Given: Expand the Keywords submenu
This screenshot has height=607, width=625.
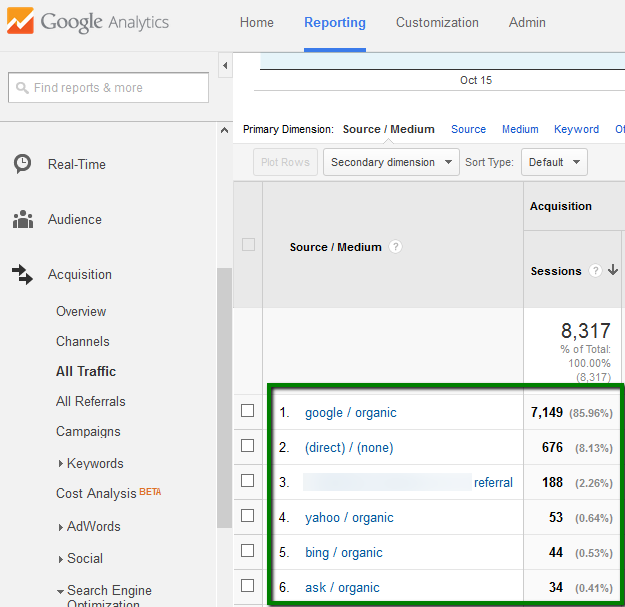Looking at the screenshot, I should coord(61,464).
